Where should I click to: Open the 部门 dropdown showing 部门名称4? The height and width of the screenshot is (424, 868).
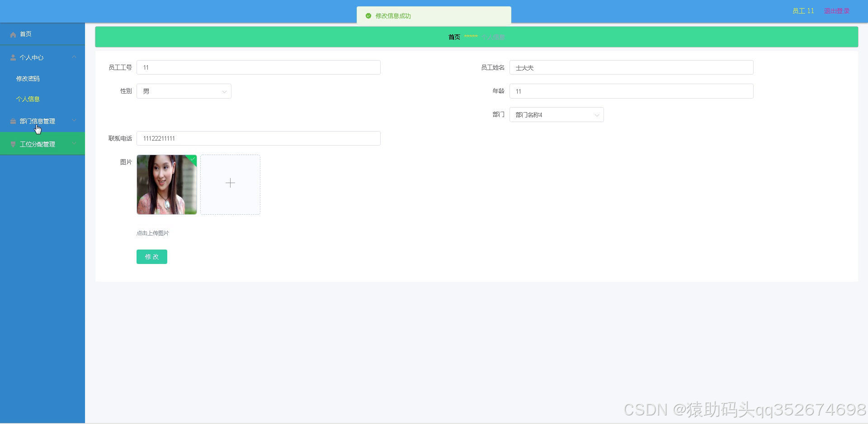557,115
